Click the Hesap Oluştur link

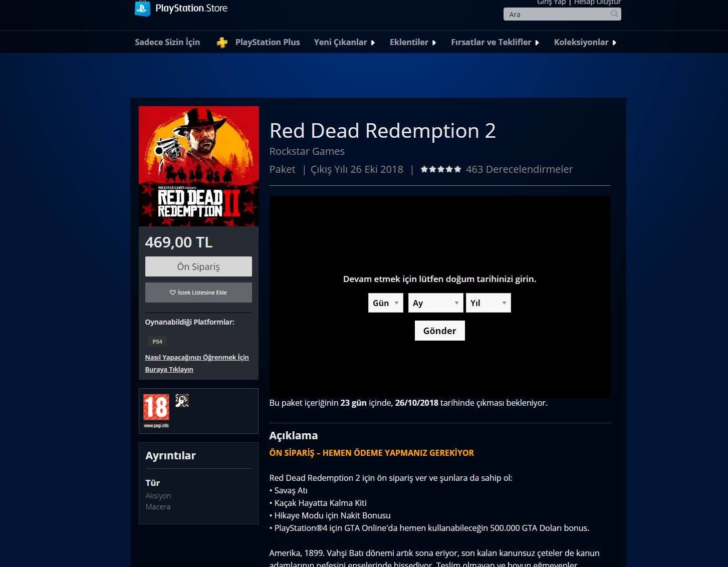click(597, 3)
